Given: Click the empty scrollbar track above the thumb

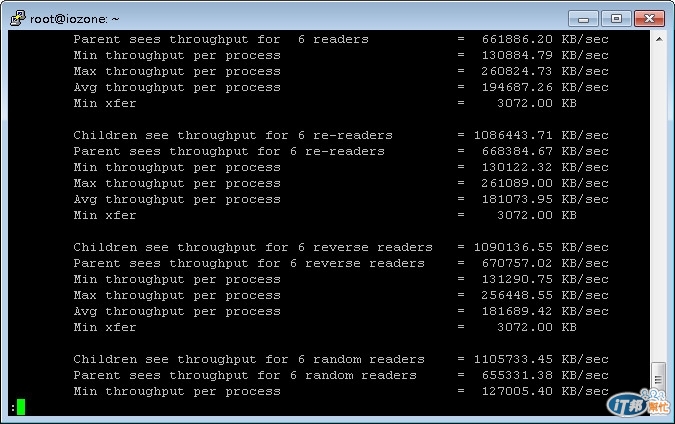Looking at the screenshot, I should click(659, 202).
